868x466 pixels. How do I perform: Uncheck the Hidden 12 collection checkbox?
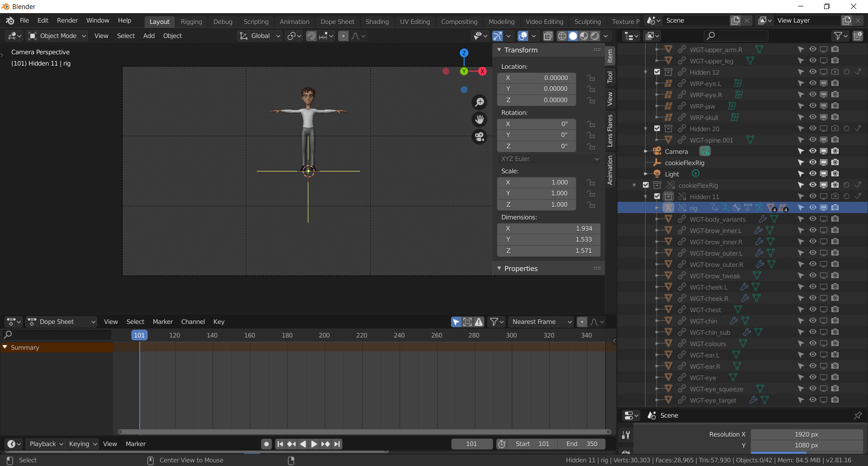(657, 72)
